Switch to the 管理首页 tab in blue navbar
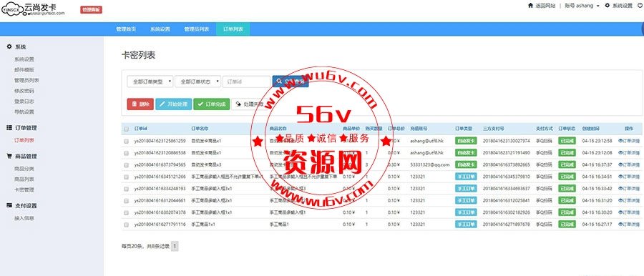 pyautogui.click(x=126, y=29)
